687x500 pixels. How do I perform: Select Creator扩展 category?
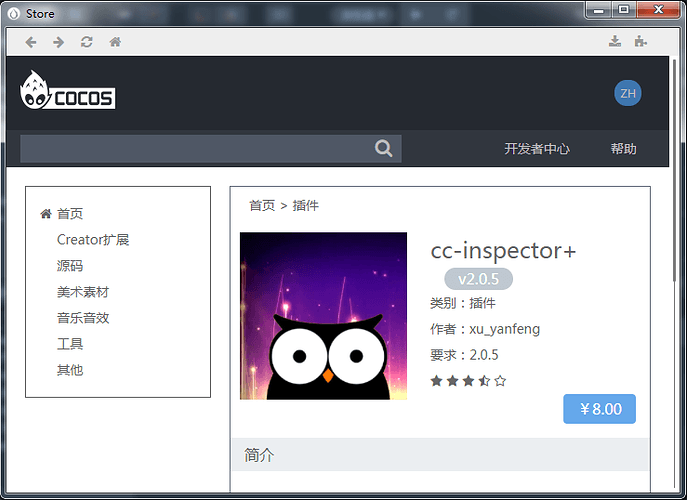pyautogui.click(x=93, y=240)
